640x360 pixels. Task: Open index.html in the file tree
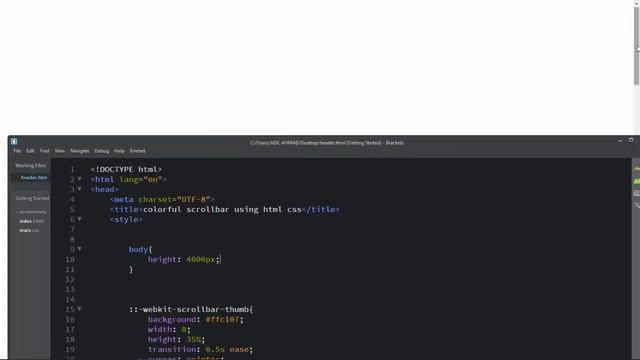tap(31, 221)
